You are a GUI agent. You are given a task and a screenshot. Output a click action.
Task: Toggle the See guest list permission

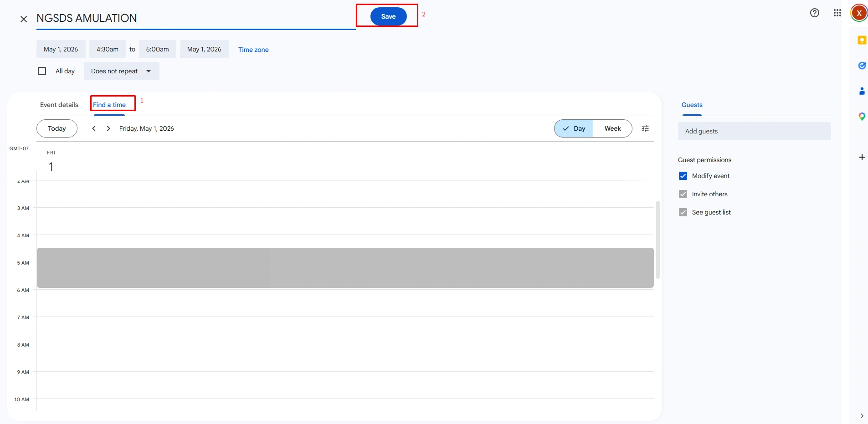tap(683, 212)
